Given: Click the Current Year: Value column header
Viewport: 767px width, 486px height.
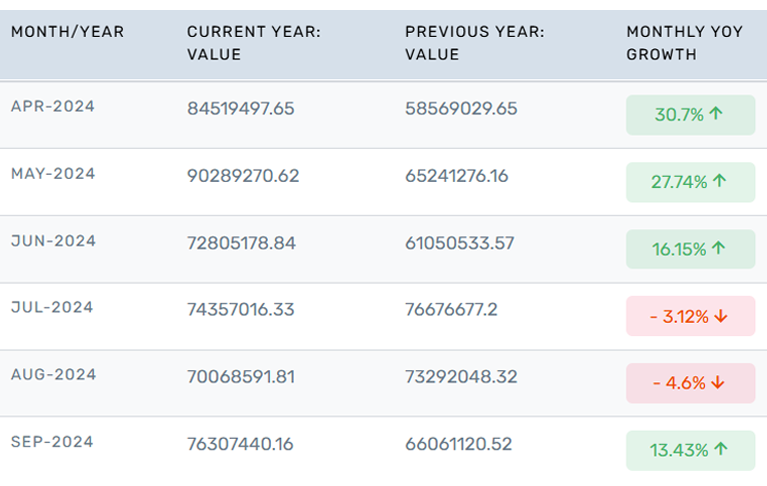Looking at the screenshot, I should coord(253,43).
